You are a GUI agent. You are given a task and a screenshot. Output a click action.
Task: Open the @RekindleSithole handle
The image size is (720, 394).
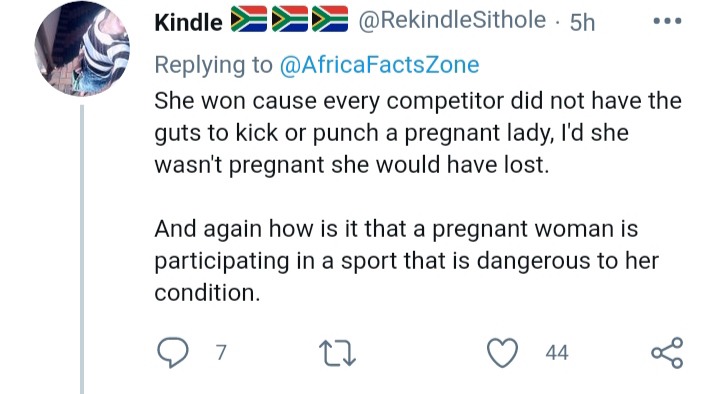pos(452,20)
